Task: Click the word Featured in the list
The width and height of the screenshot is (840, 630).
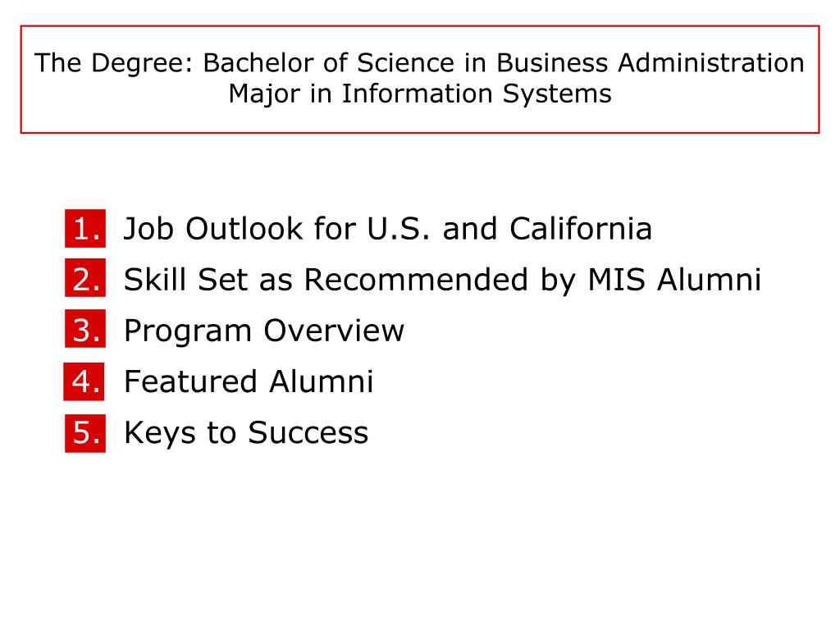Action: pyautogui.click(x=190, y=381)
